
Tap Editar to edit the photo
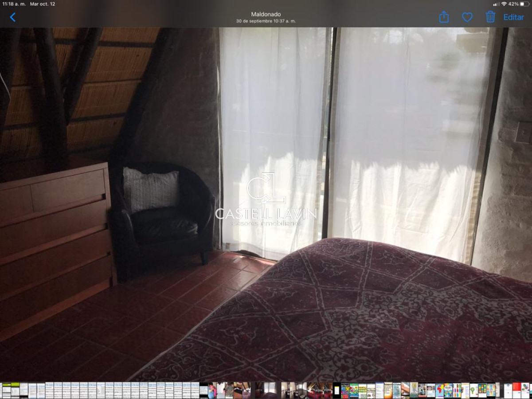[513, 17]
